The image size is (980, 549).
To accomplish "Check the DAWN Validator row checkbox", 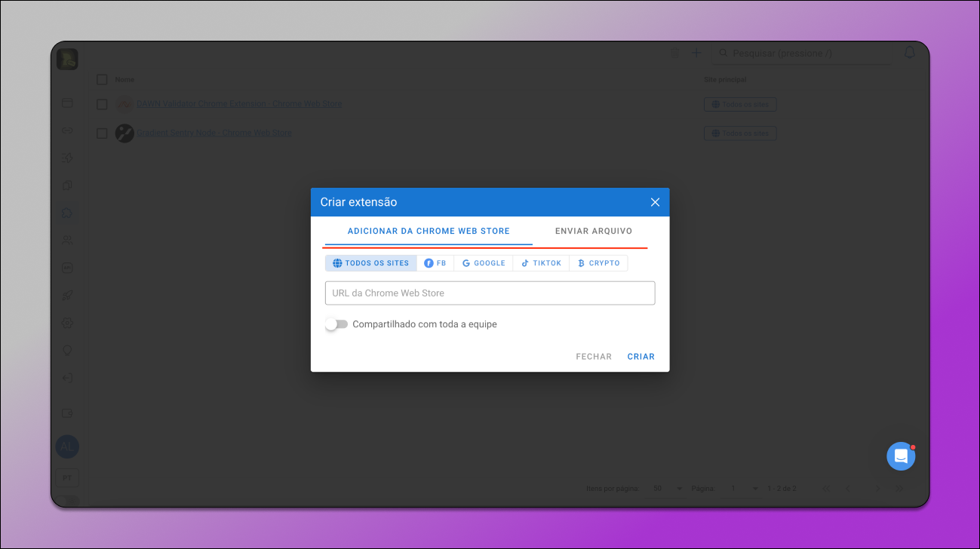I will click(102, 104).
